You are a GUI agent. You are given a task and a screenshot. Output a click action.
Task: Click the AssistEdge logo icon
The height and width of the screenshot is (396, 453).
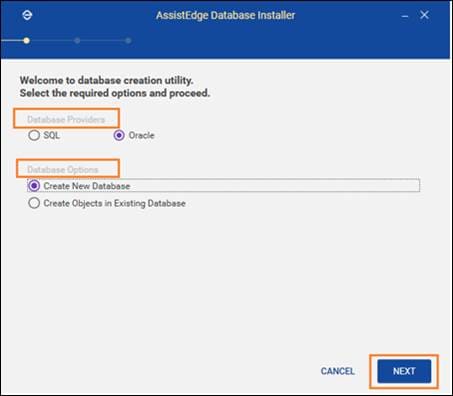point(27,15)
